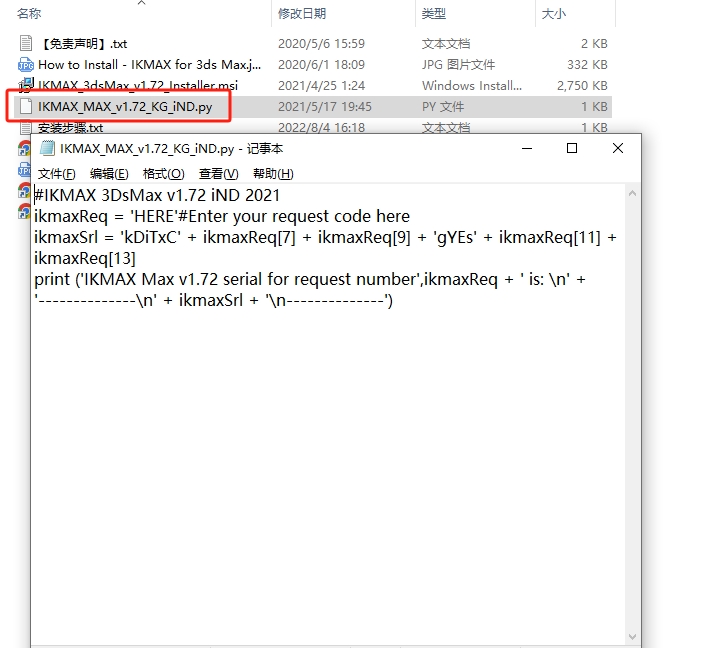Click the Windows Install... type cell
The width and height of the screenshot is (706, 648).
click(472, 86)
